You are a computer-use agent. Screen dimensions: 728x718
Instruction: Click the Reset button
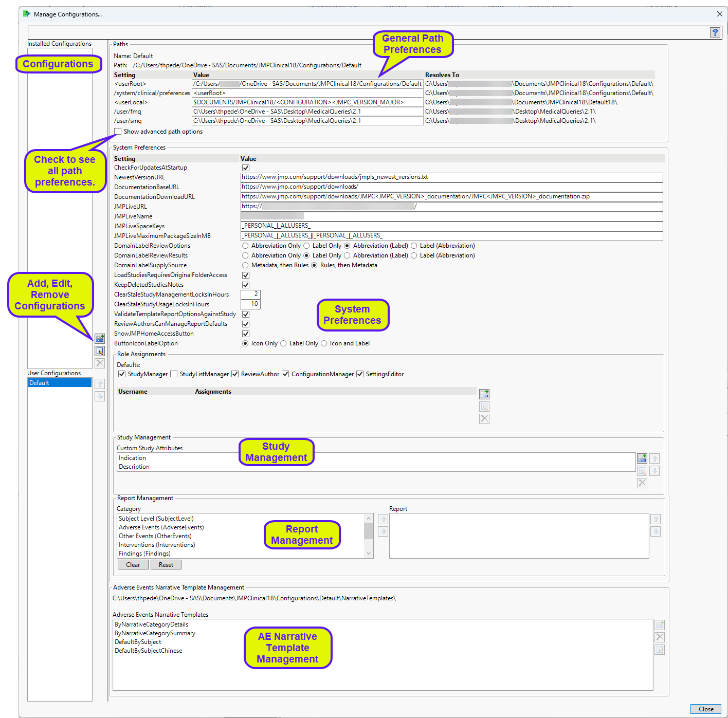pos(166,565)
